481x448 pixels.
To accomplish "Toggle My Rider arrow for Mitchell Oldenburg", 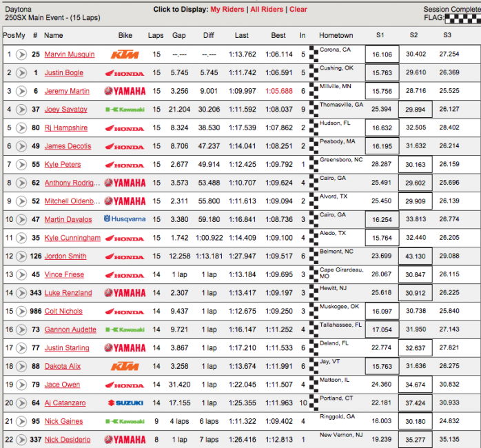I will click(21, 201).
